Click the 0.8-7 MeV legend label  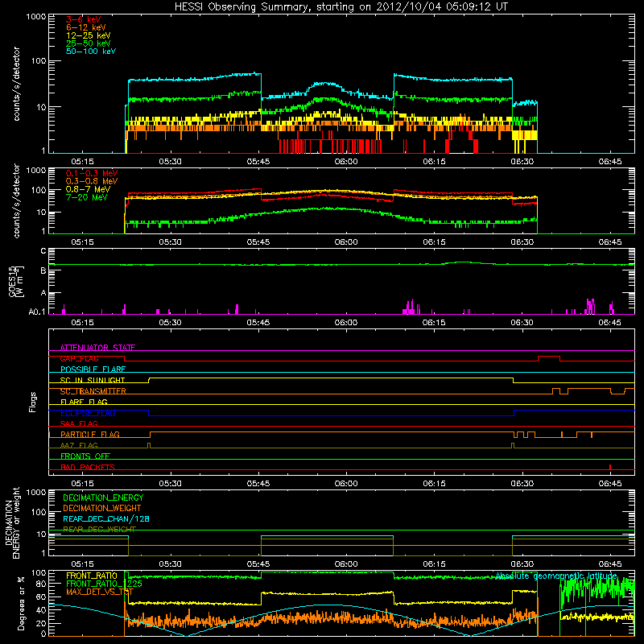tap(88, 189)
